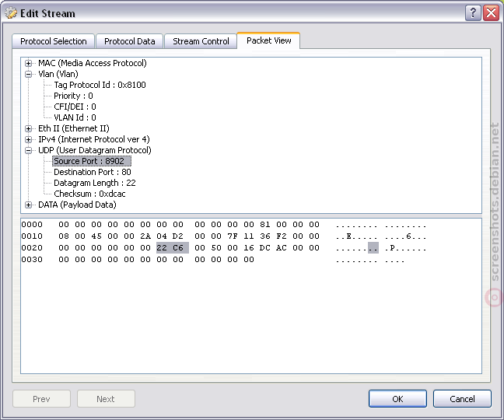Click the Next button
The width and height of the screenshot is (504, 420).
click(x=106, y=399)
